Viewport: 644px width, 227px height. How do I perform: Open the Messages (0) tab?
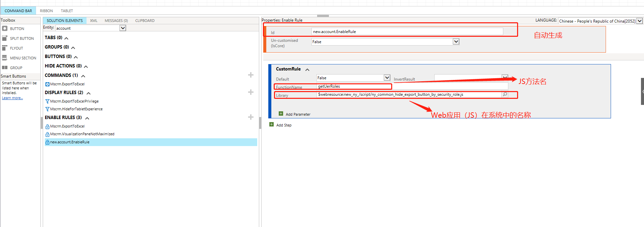[116, 21]
